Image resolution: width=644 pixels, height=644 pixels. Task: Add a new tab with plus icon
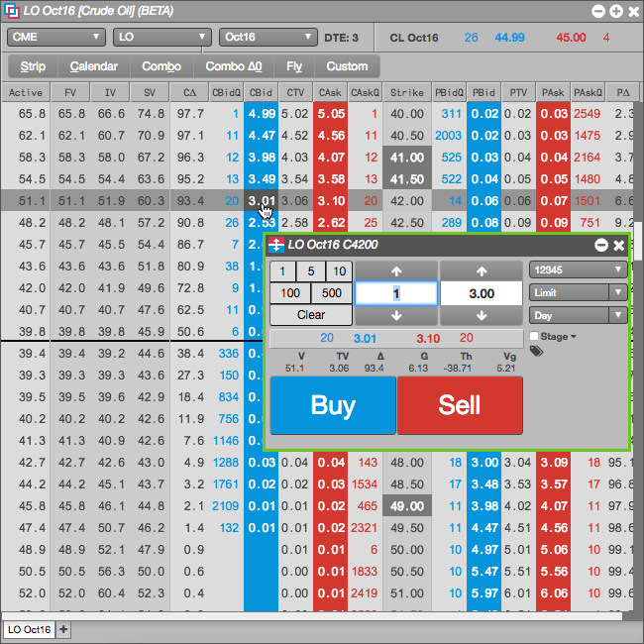pos(63,629)
